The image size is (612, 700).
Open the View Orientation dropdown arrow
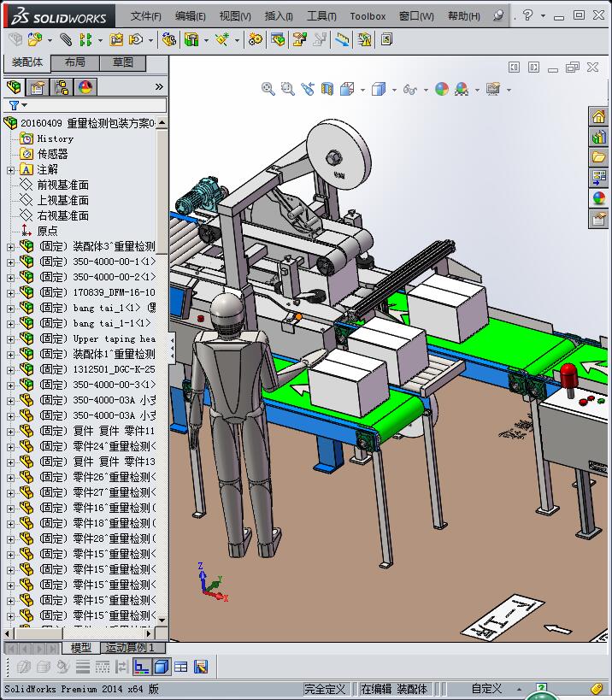pyautogui.click(x=362, y=90)
